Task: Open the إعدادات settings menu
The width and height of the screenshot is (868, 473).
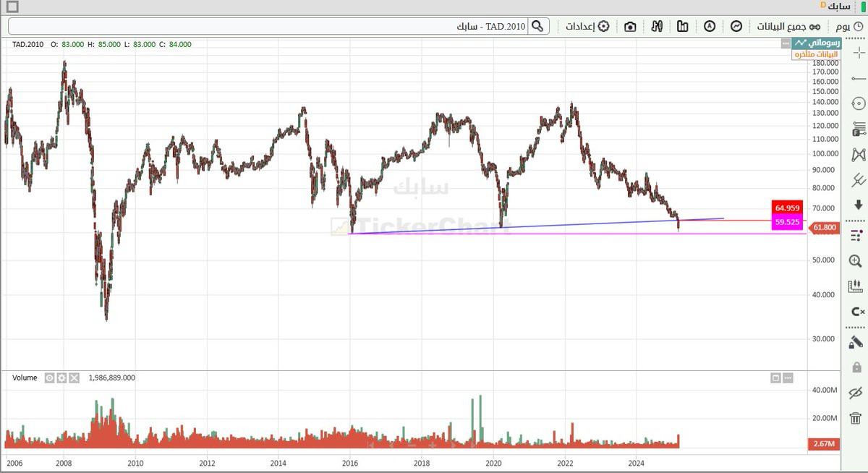Action: 587,27
